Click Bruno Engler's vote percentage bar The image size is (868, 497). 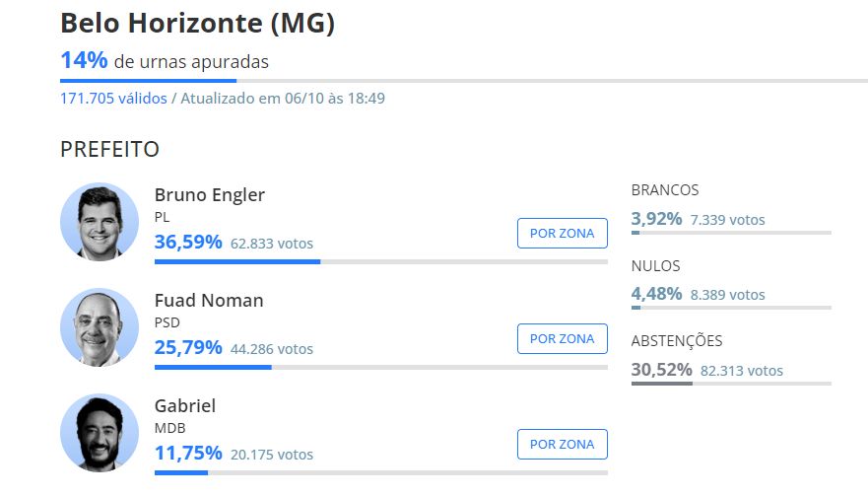380,261
